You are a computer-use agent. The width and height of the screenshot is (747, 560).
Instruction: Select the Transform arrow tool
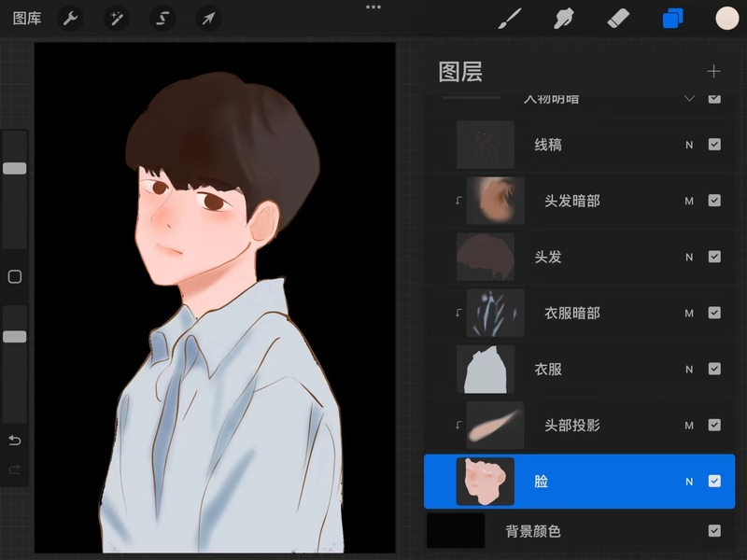pos(208,19)
